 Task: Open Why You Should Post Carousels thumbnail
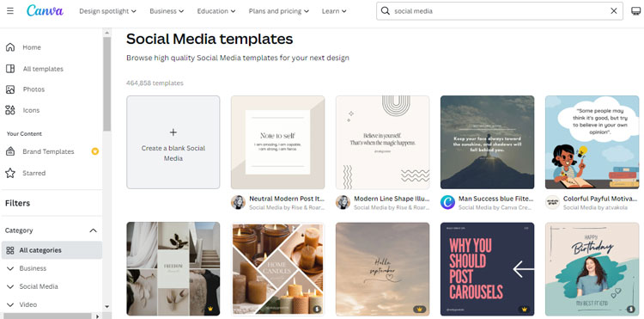pyautogui.click(x=487, y=269)
